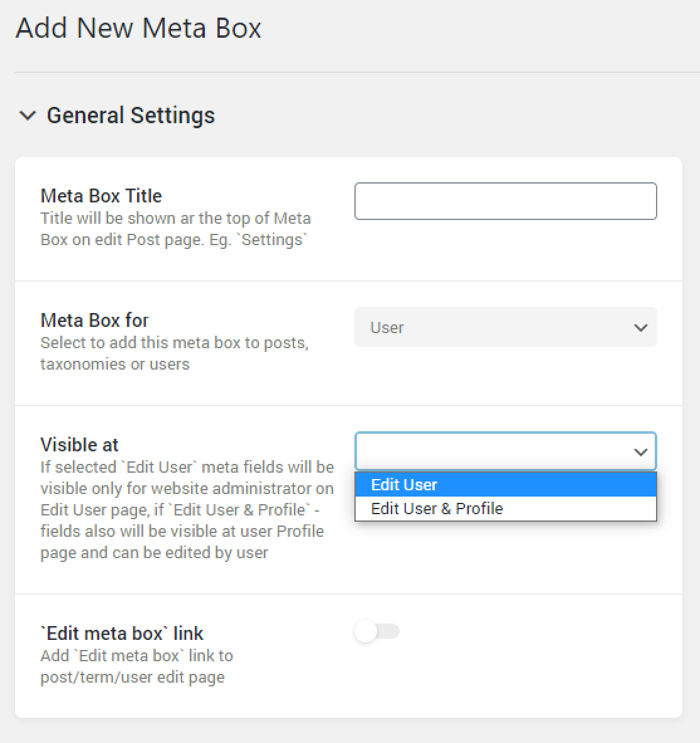Screen dimensions: 700x743
Task: Click the Meta Box Title label
Action: tap(101, 195)
